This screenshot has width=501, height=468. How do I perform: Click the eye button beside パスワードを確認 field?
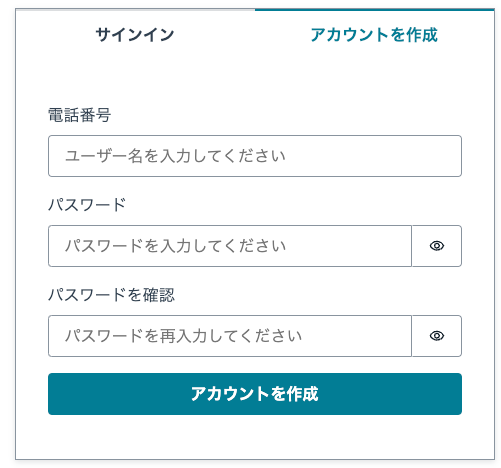[437, 336]
